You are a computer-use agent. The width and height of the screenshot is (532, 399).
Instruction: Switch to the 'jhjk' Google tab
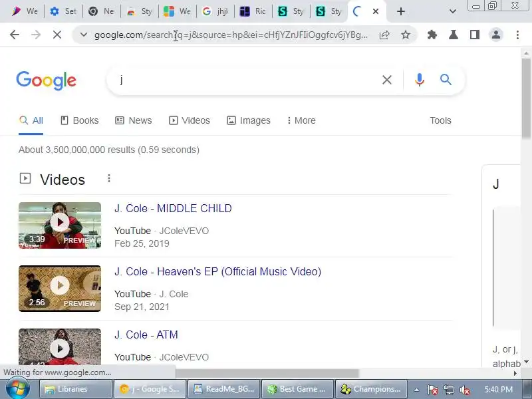click(215, 11)
